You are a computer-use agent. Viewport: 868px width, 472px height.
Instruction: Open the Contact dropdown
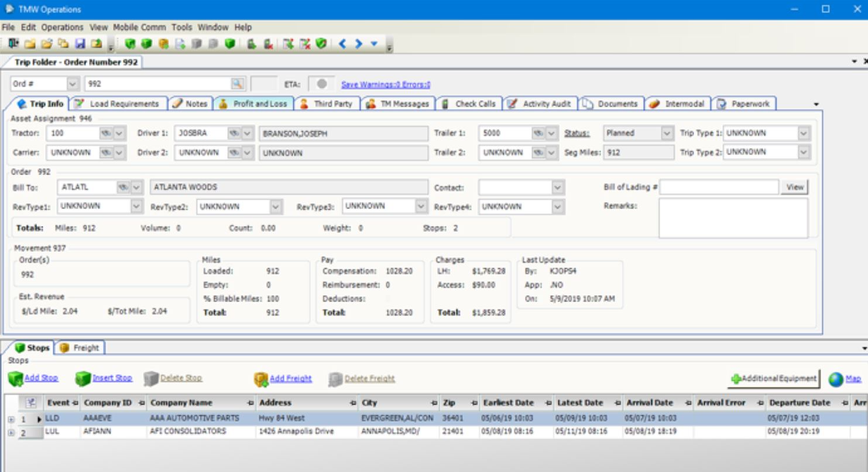click(558, 188)
